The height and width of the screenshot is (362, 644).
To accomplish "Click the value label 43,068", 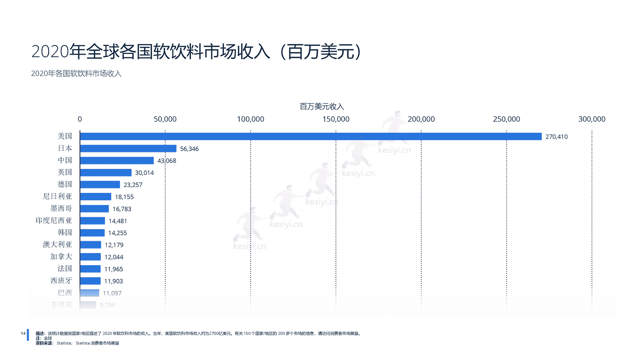I will [167, 161].
